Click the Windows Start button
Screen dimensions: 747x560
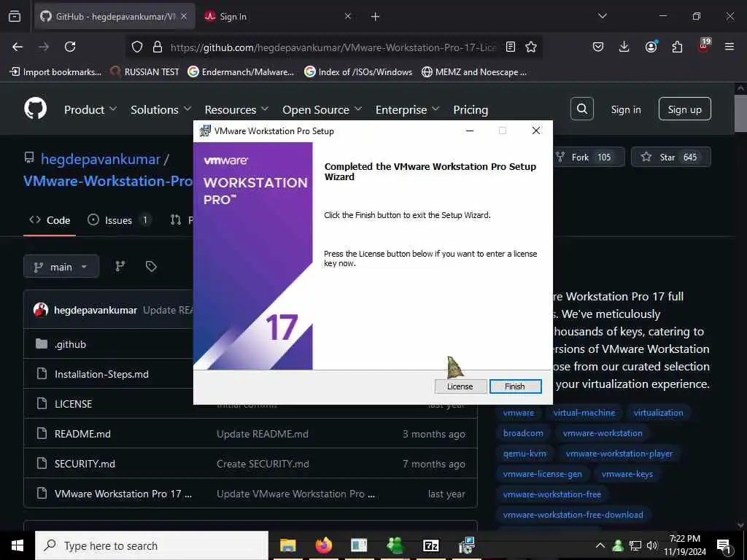coord(18,545)
